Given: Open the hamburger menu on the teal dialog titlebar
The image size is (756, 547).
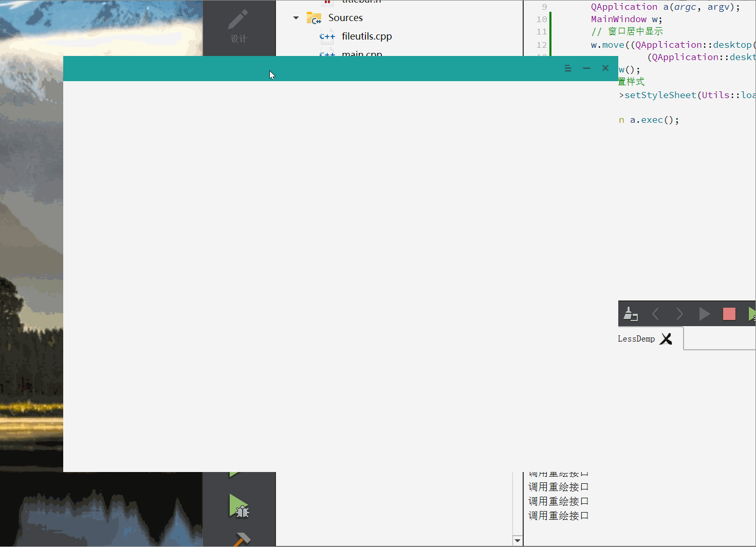Looking at the screenshot, I should click(568, 68).
